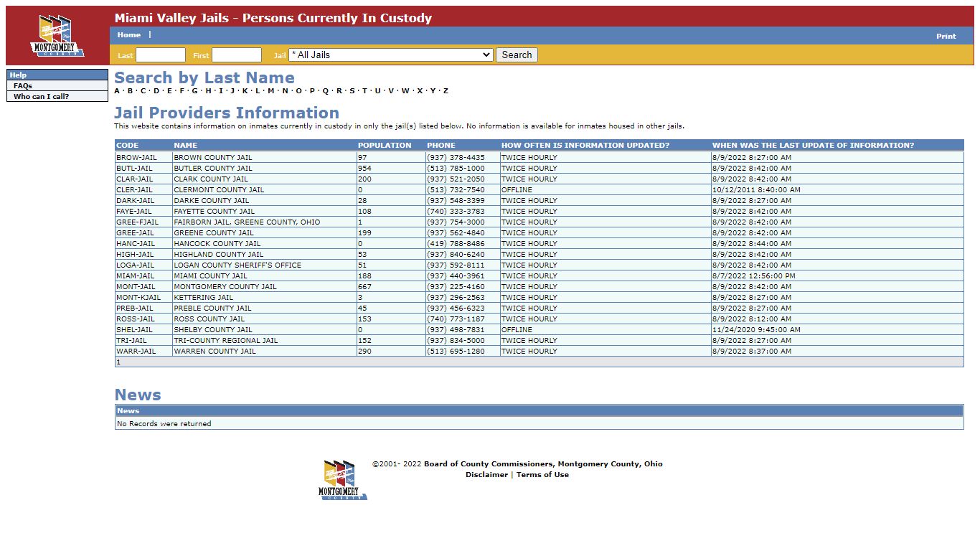The height and width of the screenshot is (551, 980).
Task: Select the KETTERING JAIL name cell
Action: click(x=265, y=297)
